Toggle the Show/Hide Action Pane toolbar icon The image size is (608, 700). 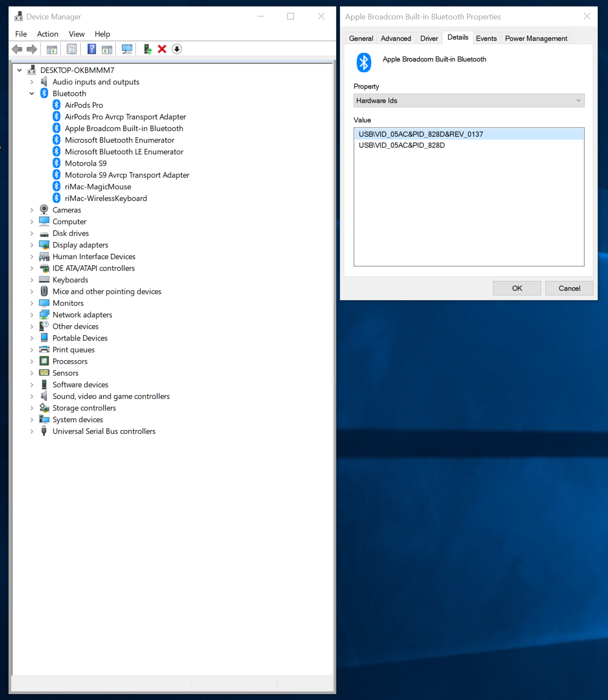[x=107, y=49]
